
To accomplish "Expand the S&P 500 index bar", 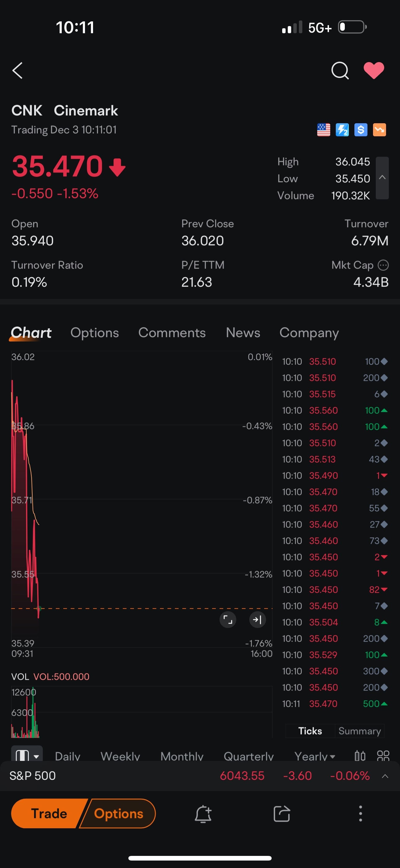I will (385, 776).
